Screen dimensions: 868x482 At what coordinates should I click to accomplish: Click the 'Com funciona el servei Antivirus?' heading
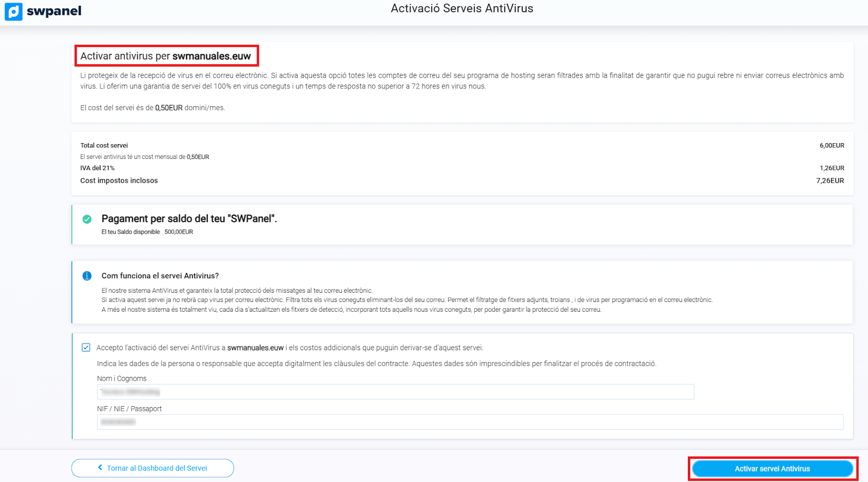pyautogui.click(x=160, y=276)
